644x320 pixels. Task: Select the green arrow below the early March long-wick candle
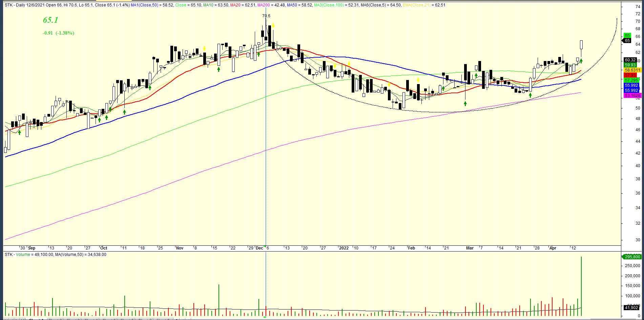click(x=465, y=103)
